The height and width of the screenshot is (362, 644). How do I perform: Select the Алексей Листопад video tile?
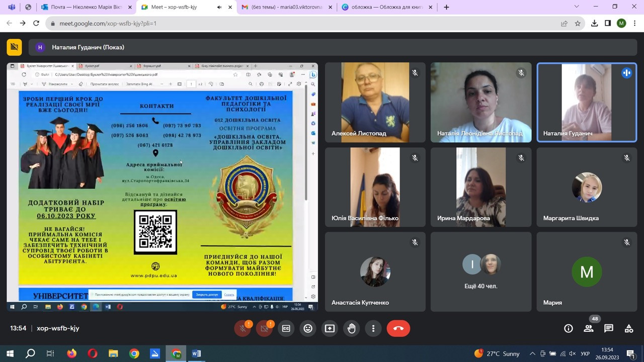[x=375, y=103]
